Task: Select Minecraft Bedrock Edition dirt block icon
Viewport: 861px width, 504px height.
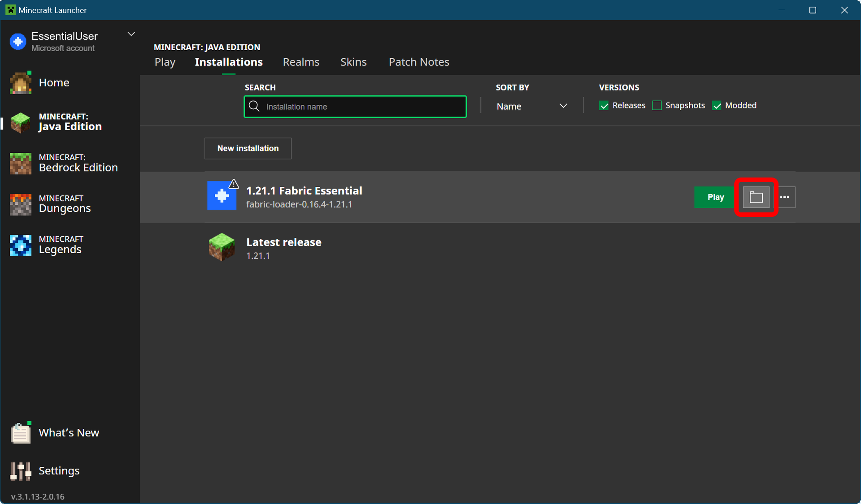Action: [21, 163]
